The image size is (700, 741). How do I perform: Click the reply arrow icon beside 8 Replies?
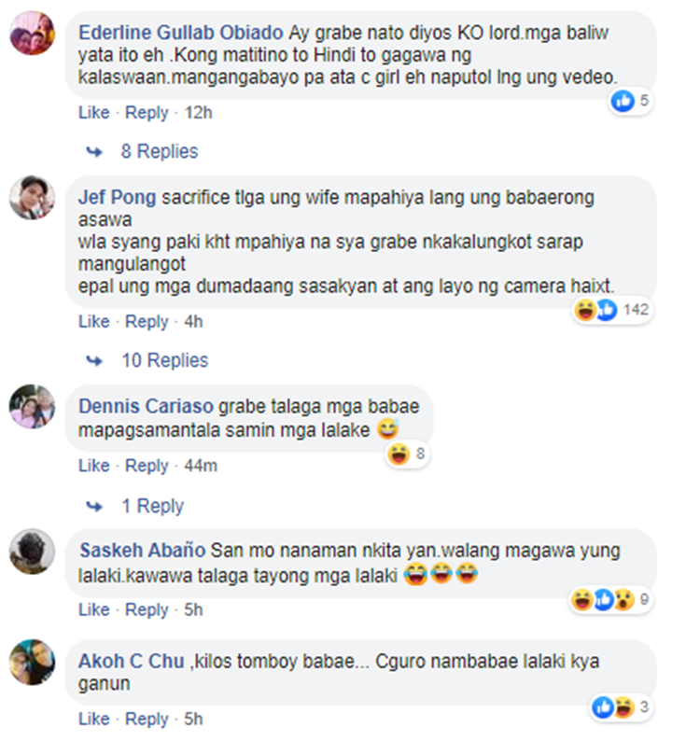94,152
